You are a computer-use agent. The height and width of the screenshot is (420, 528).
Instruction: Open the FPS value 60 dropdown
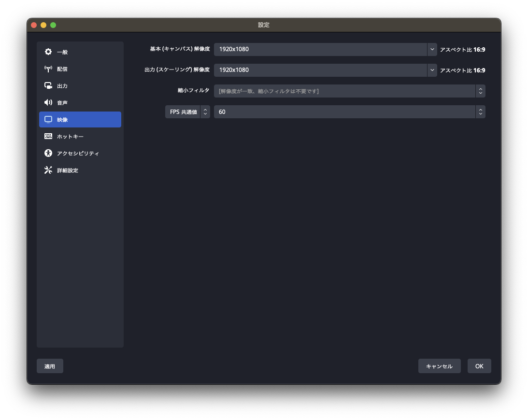click(350, 112)
